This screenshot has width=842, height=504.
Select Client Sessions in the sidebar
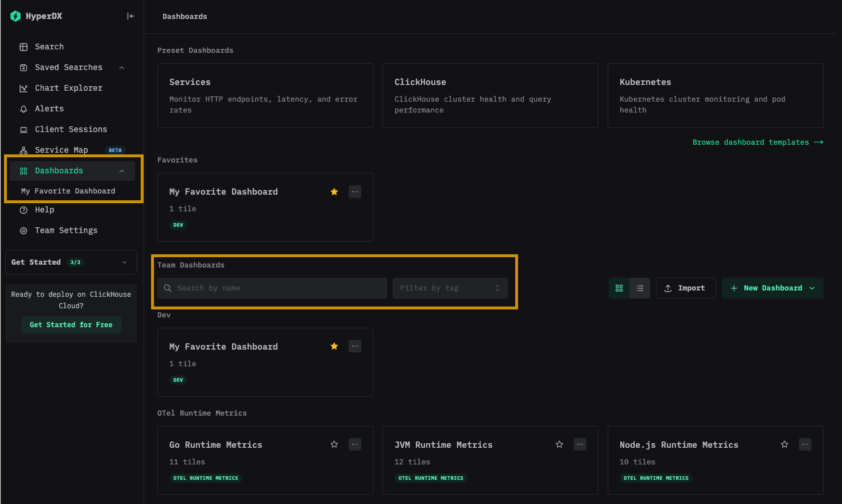pos(71,129)
